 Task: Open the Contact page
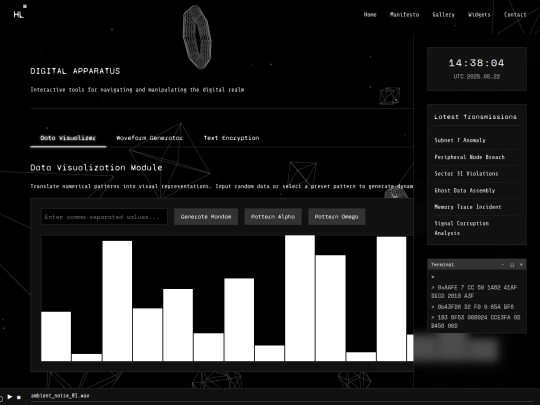click(515, 14)
